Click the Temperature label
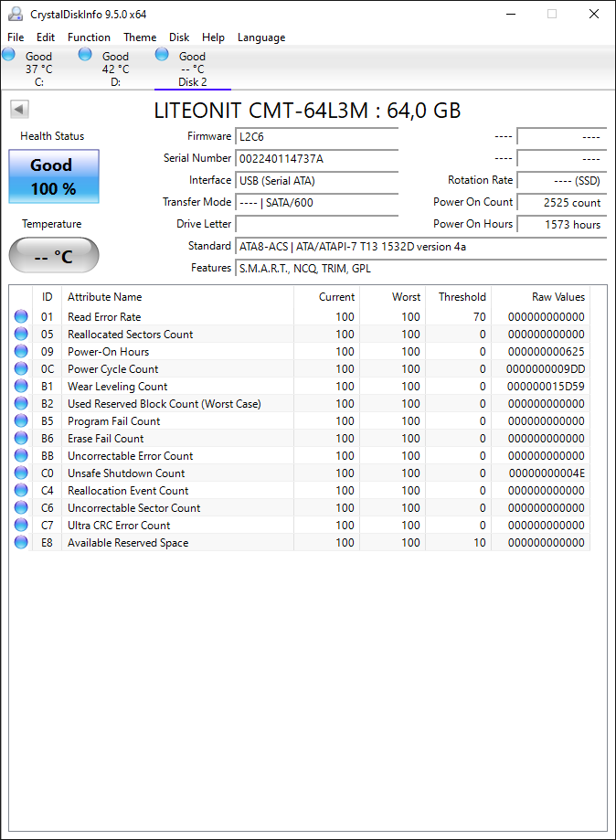616x840 pixels. [x=52, y=224]
